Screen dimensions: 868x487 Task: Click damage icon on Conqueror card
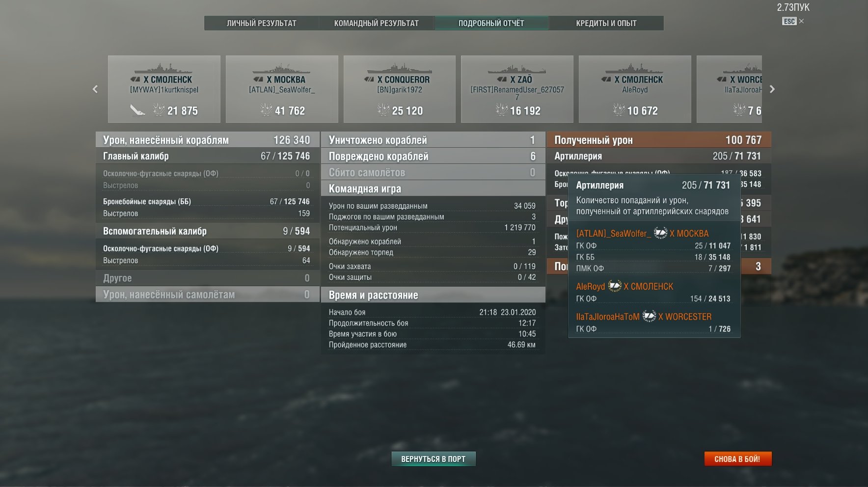(x=383, y=110)
